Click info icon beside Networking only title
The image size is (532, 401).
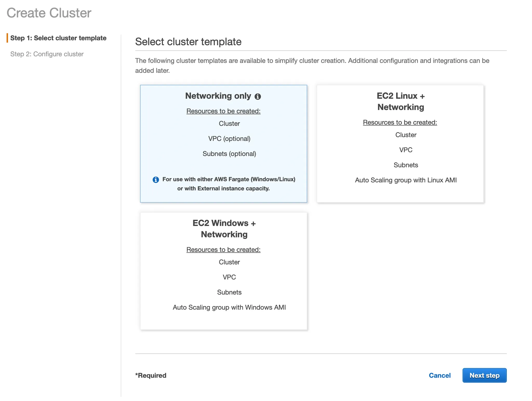click(257, 96)
